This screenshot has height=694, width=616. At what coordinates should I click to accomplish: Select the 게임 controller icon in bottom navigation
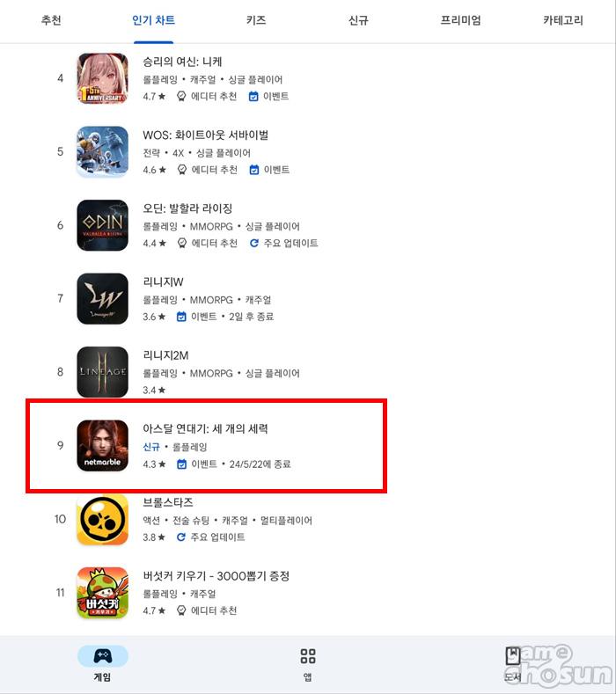point(103,656)
